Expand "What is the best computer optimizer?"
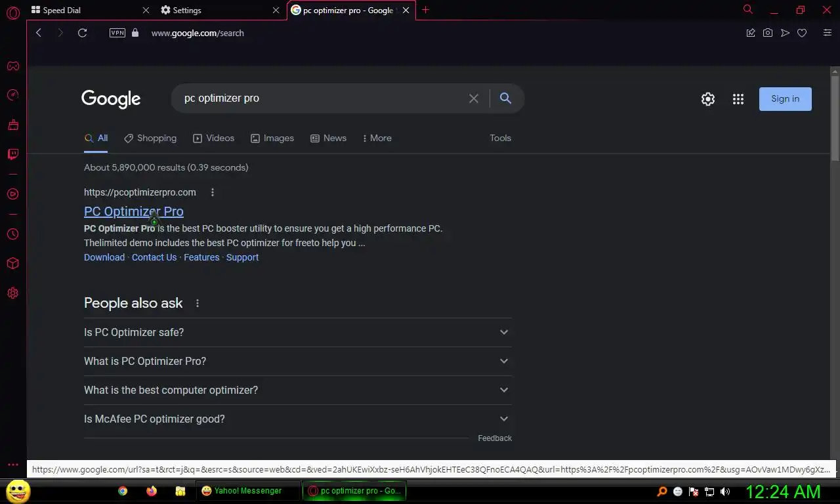Screen dimensions: 840x504 [x=298, y=390]
